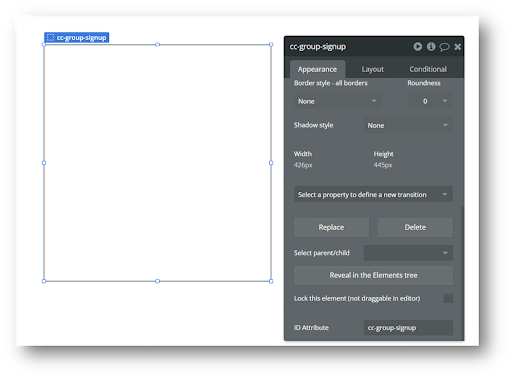Click the Replace button

(331, 227)
